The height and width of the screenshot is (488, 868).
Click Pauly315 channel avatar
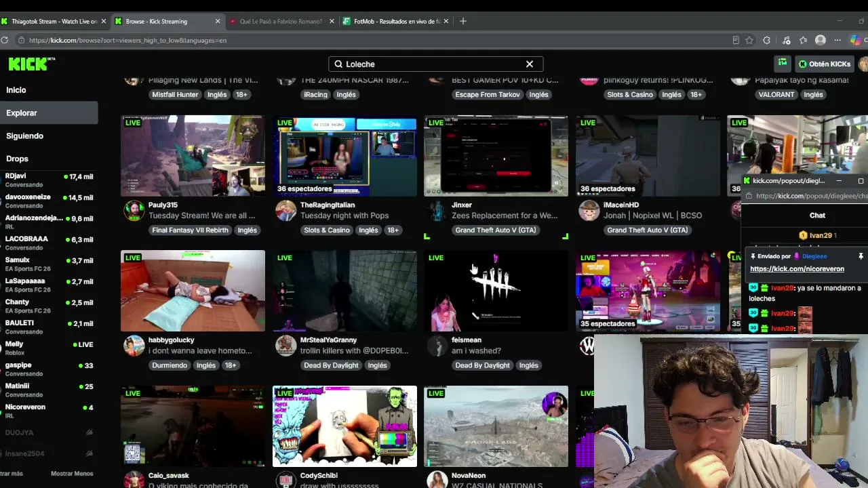(134, 210)
